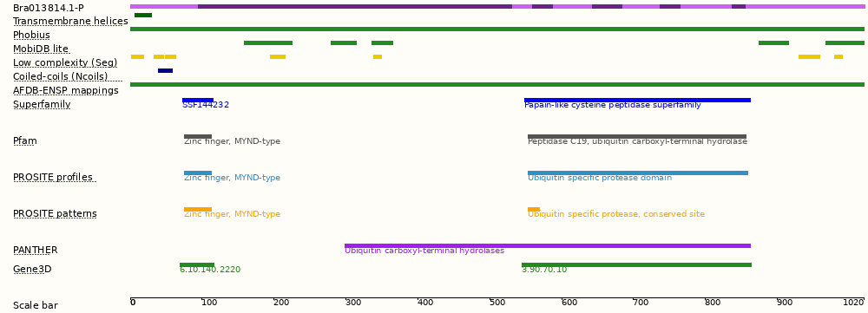
Task: Select Peptidase C19 ubiquitin carboxyl-terminal hydrolase domain
Action: [637, 137]
